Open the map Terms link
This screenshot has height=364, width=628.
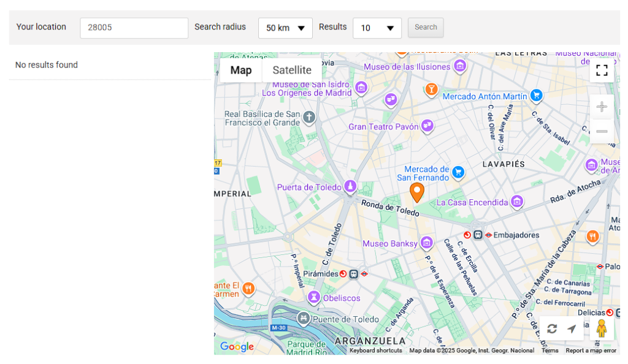pos(549,351)
